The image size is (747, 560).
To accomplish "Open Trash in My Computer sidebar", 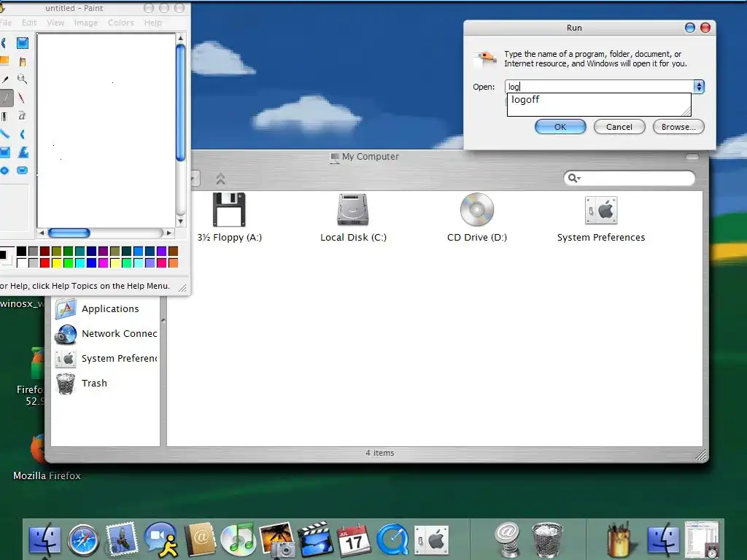I will coord(82,384).
